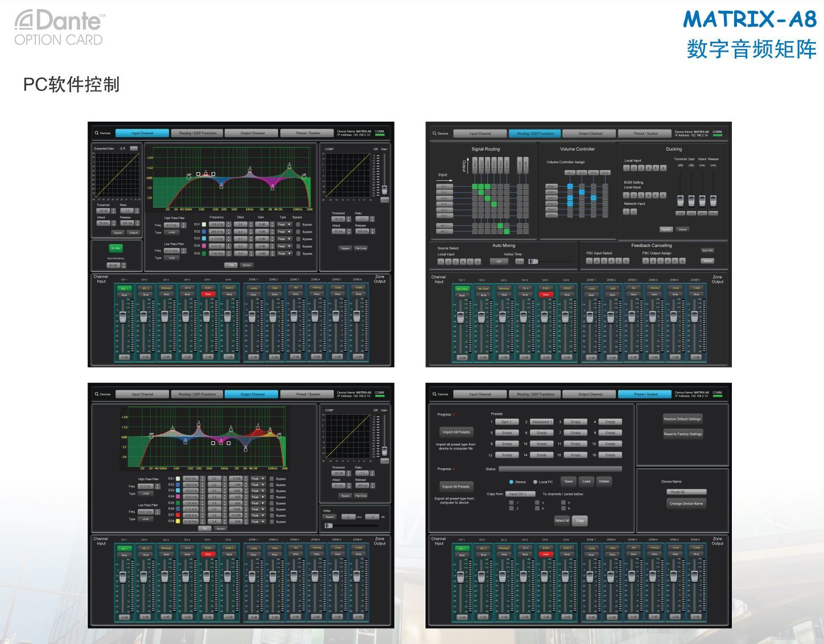Click EQ1 color swatch in Input Channel window

pyautogui.click(x=204, y=224)
